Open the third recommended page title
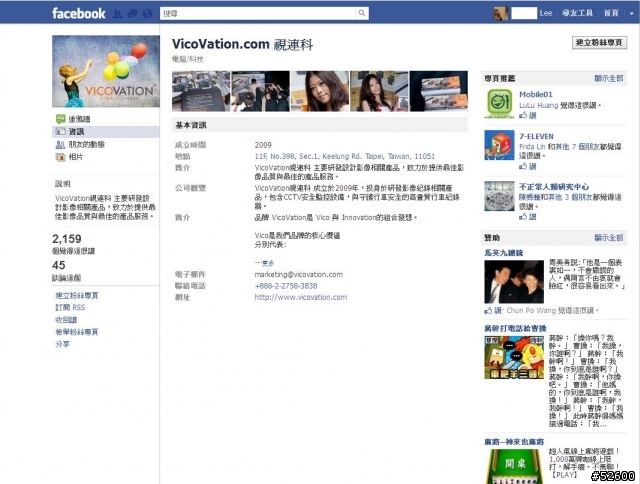Viewport: 640px width, 484px height. pos(554,186)
